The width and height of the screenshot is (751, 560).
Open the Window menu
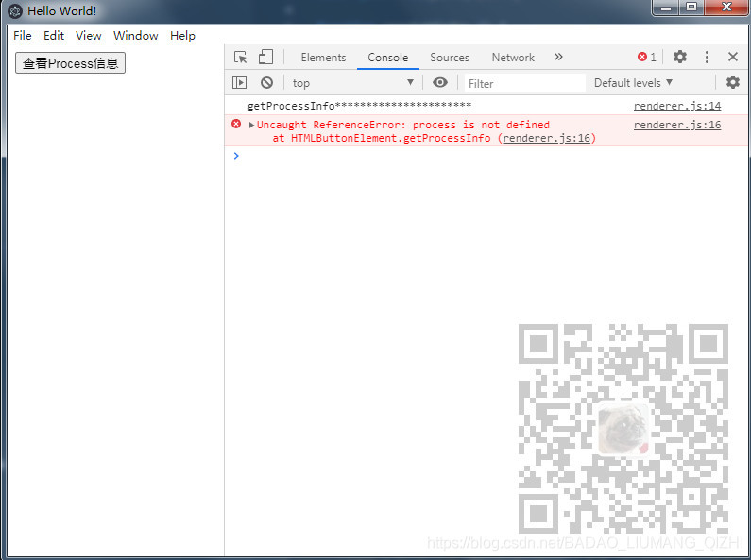(135, 36)
